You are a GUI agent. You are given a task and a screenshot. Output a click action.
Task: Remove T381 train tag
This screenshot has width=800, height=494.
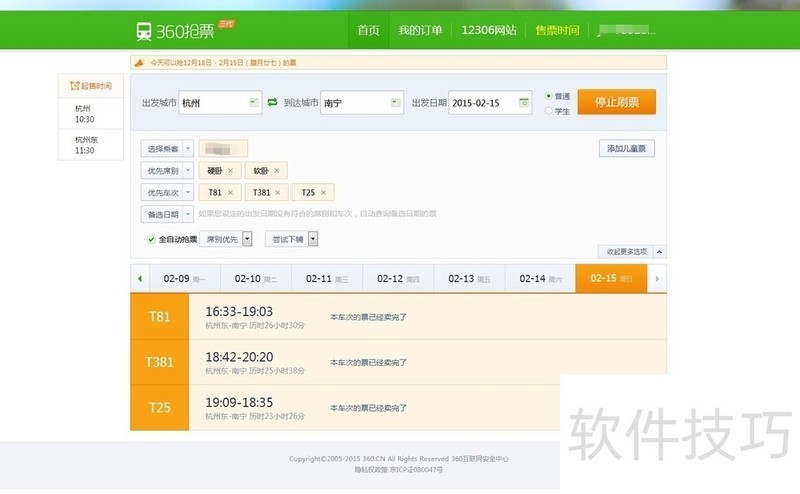pos(278,192)
